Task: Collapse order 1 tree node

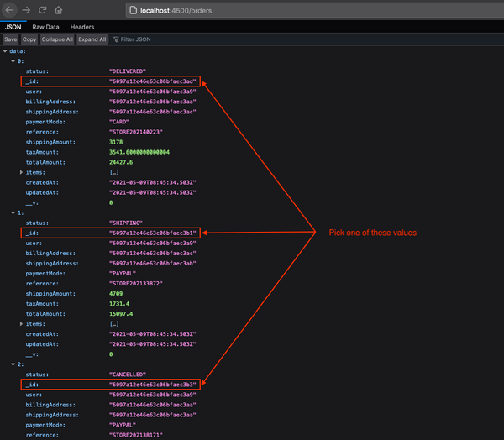Action: (12, 212)
